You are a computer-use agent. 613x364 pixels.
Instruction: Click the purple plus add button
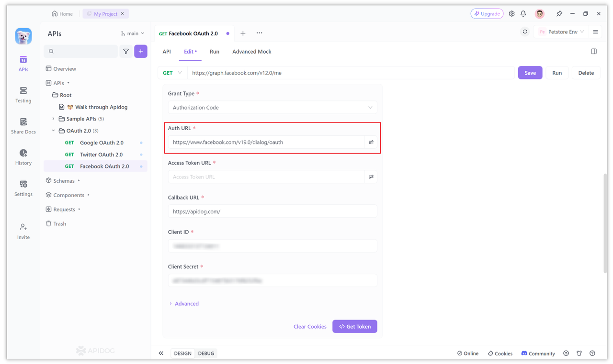pyautogui.click(x=141, y=51)
